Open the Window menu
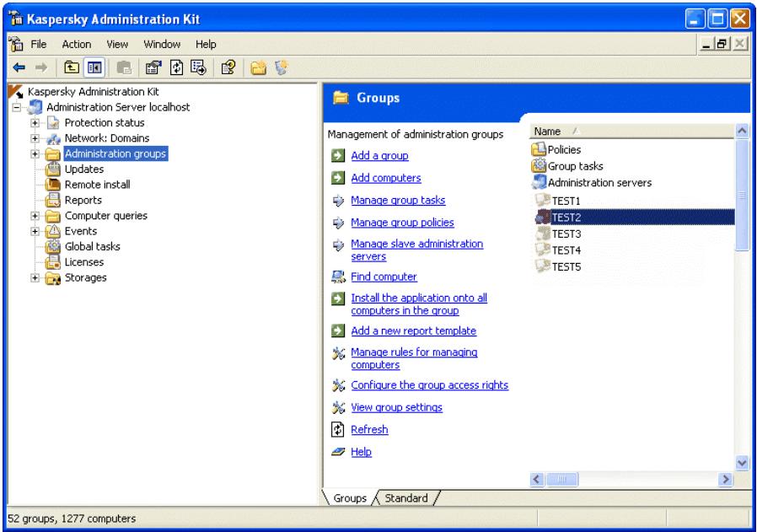This screenshot has height=532, width=757. click(162, 44)
